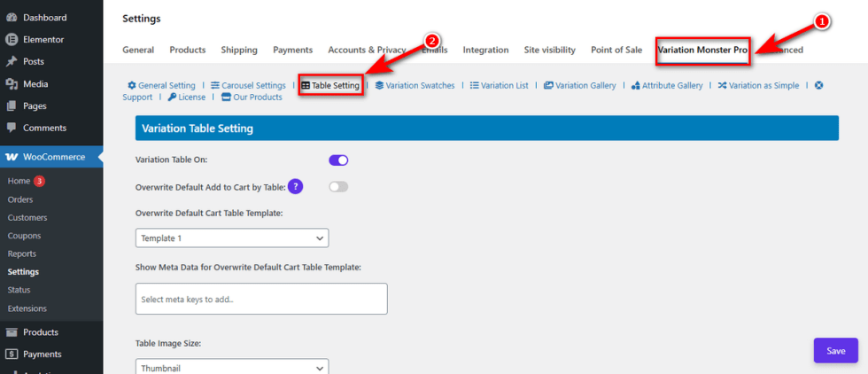Open the Carousel Settings link
The image size is (868, 374).
tap(253, 85)
